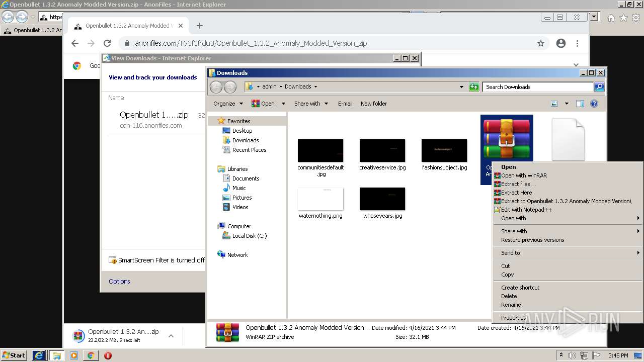Click Explorer back navigation arrow
The height and width of the screenshot is (362, 644).
click(x=216, y=87)
